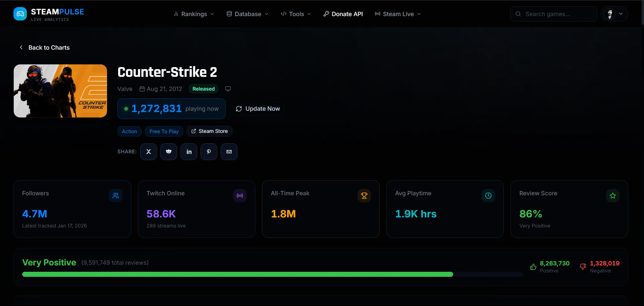The height and width of the screenshot is (306, 644).
Task: Click the Aug 21, 2012 release date
Action: tap(164, 89)
